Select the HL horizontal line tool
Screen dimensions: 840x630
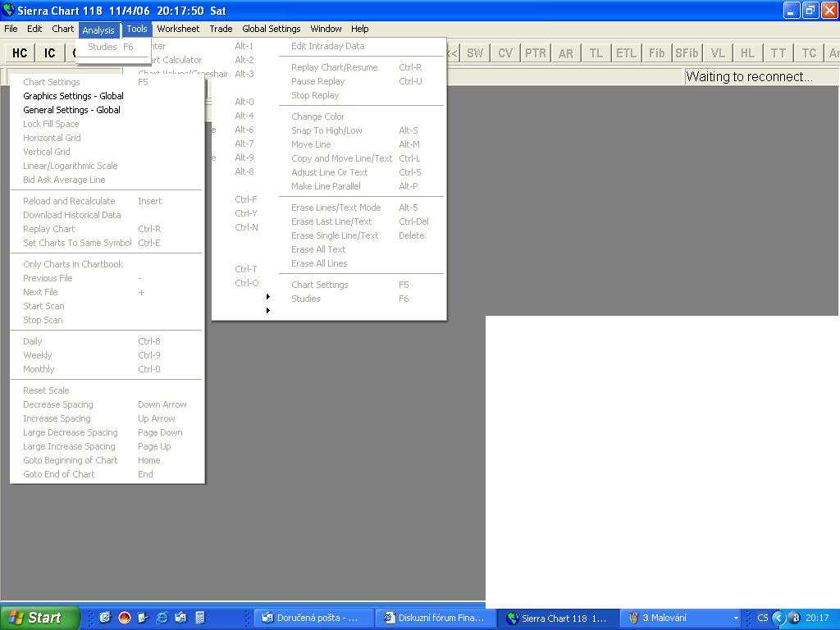[x=747, y=53]
